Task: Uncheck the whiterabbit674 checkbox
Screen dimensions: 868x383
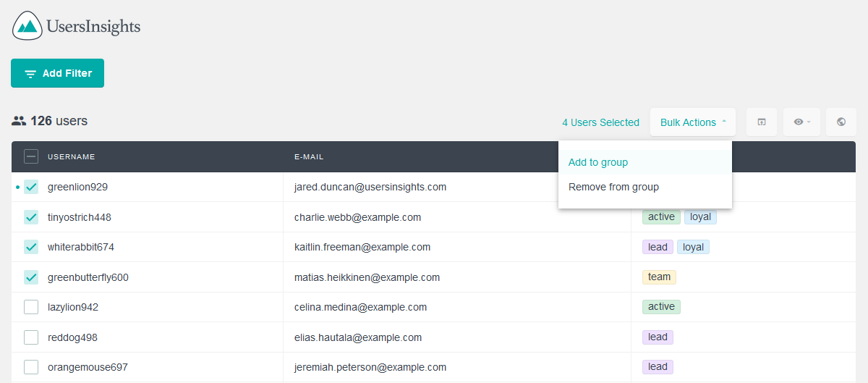Action: 31,247
